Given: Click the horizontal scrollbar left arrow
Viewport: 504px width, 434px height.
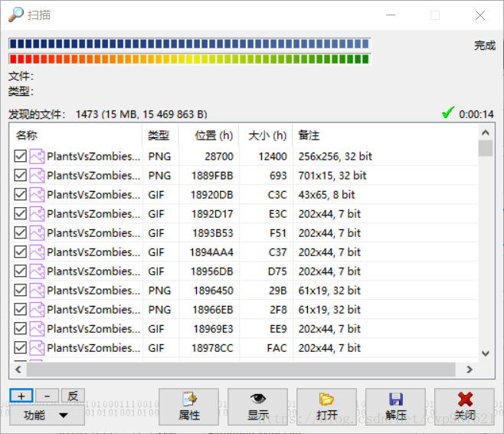Looking at the screenshot, I should (18, 370).
